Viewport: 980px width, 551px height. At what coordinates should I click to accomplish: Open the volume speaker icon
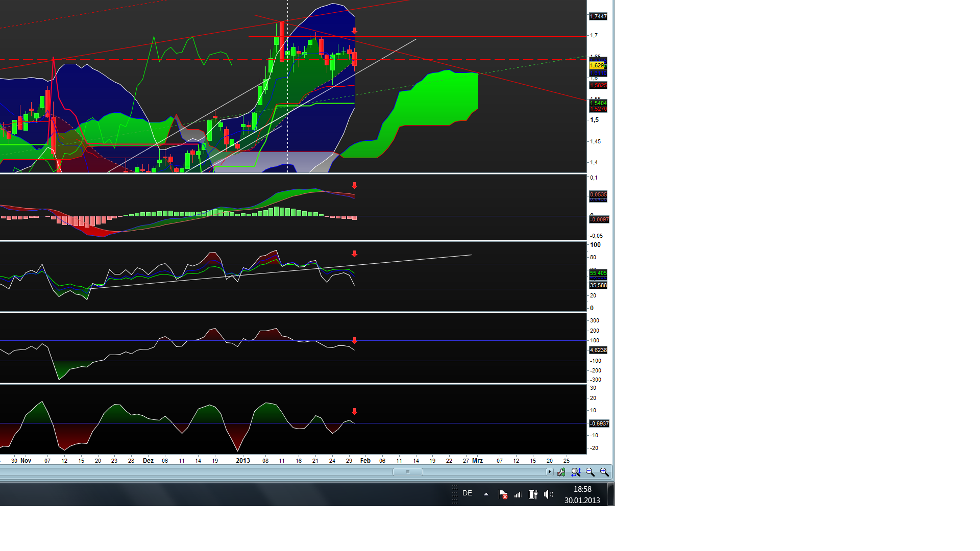[549, 494]
